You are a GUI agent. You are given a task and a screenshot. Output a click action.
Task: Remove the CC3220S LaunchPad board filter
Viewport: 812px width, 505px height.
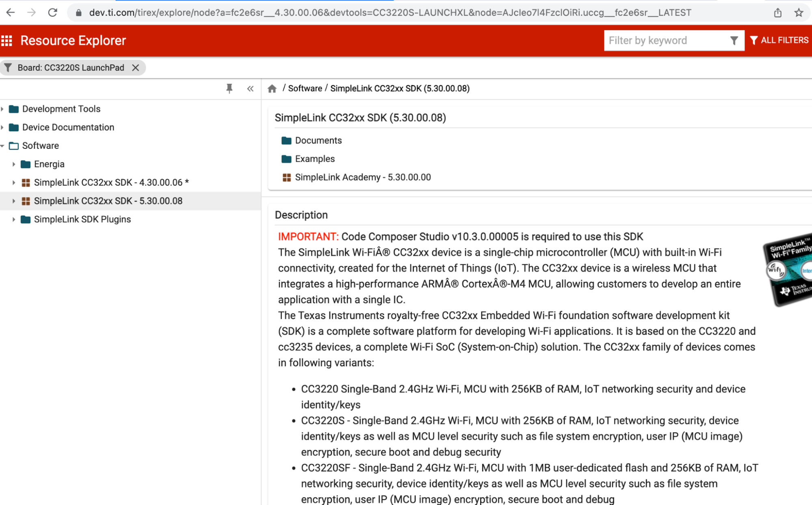136,68
